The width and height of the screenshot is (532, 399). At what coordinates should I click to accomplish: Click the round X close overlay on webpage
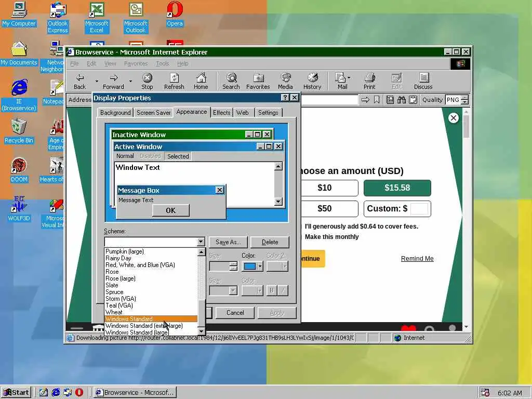(x=453, y=118)
